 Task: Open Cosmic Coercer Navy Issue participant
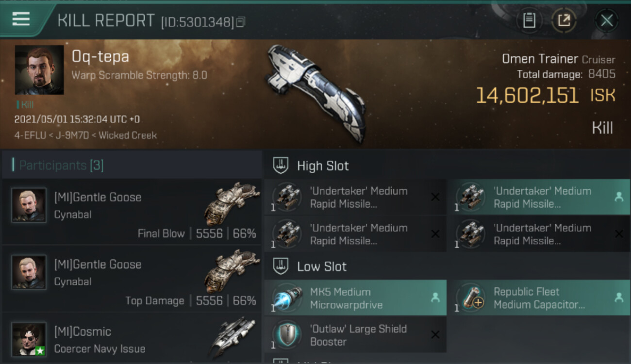(x=132, y=339)
